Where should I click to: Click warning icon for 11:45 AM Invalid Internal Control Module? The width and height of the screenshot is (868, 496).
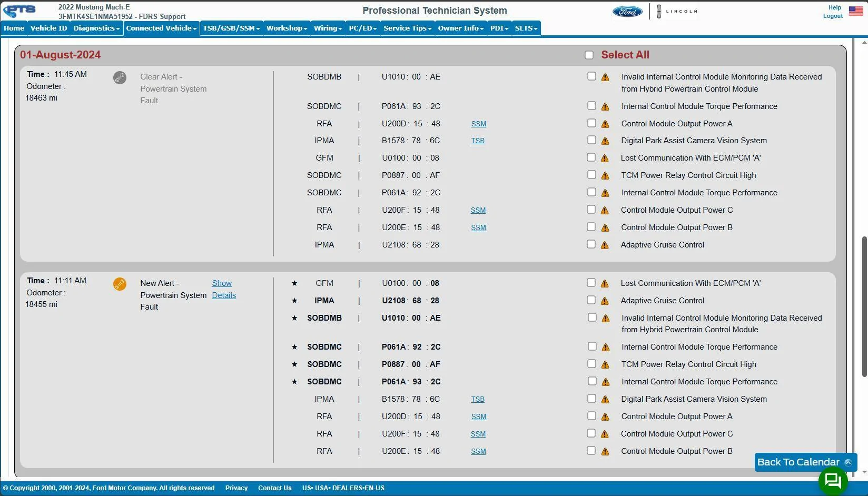605,77
